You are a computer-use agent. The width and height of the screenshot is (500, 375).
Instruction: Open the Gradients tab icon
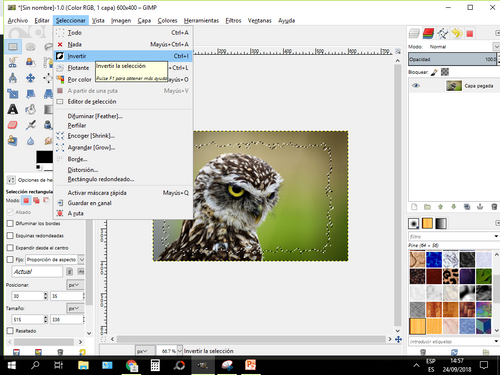(x=441, y=223)
